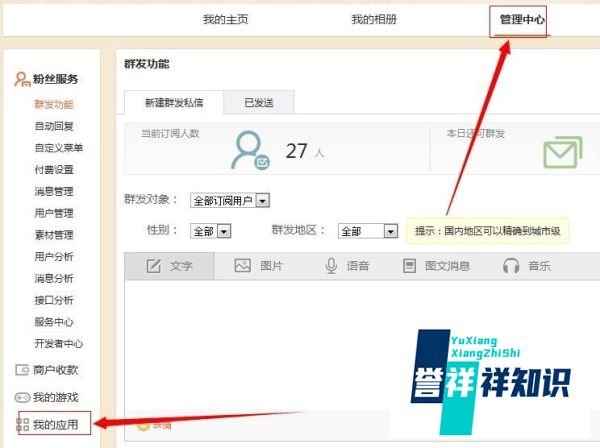This screenshot has width=600, height=448.
Task: Open 商户收款 section
Action: tap(55, 370)
